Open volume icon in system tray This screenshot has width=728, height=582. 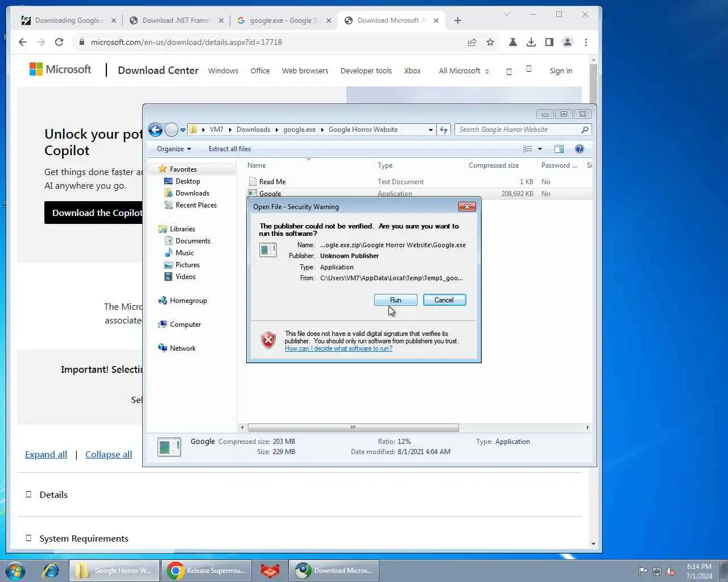click(x=671, y=571)
